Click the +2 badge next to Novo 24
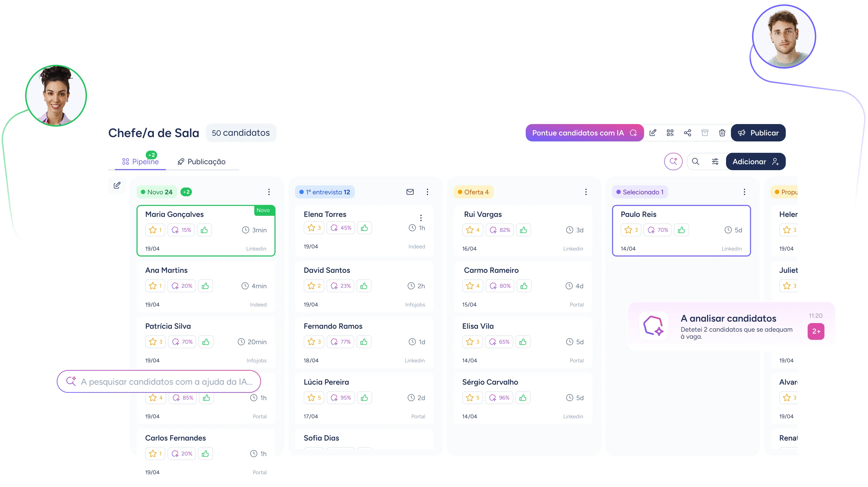 click(186, 192)
